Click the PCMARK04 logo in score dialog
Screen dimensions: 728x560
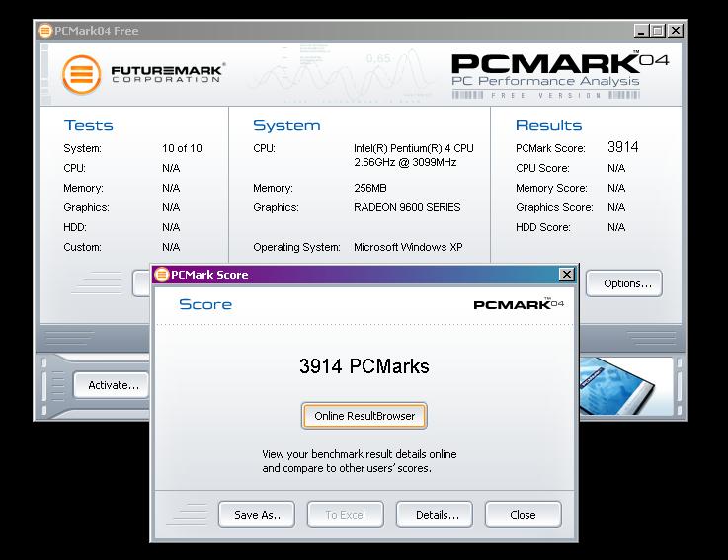pos(519,304)
